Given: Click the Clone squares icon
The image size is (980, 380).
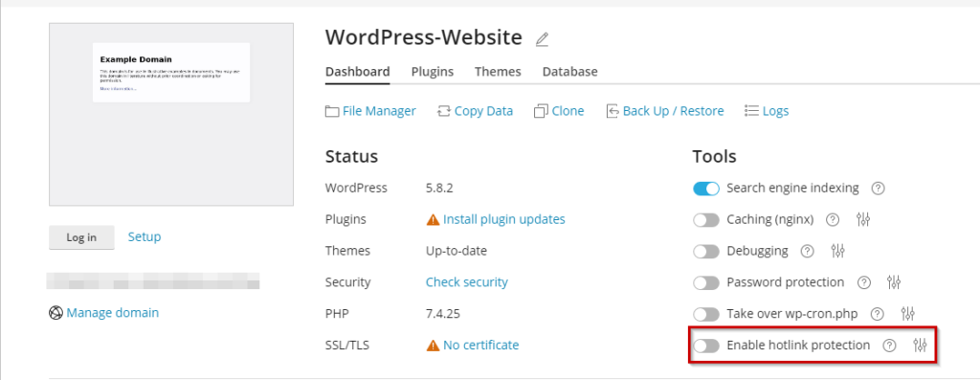Looking at the screenshot, I should [x=541, y=111].
